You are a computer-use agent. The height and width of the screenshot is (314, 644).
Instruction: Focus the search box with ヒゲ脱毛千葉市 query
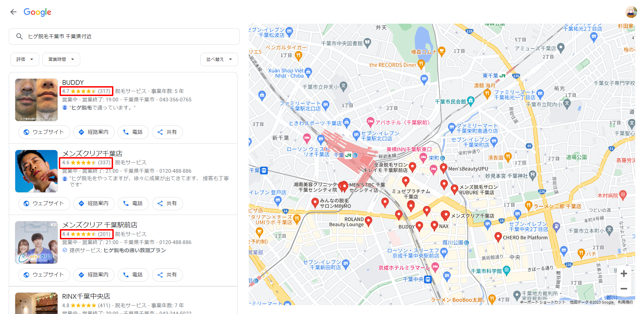point(124,37)
